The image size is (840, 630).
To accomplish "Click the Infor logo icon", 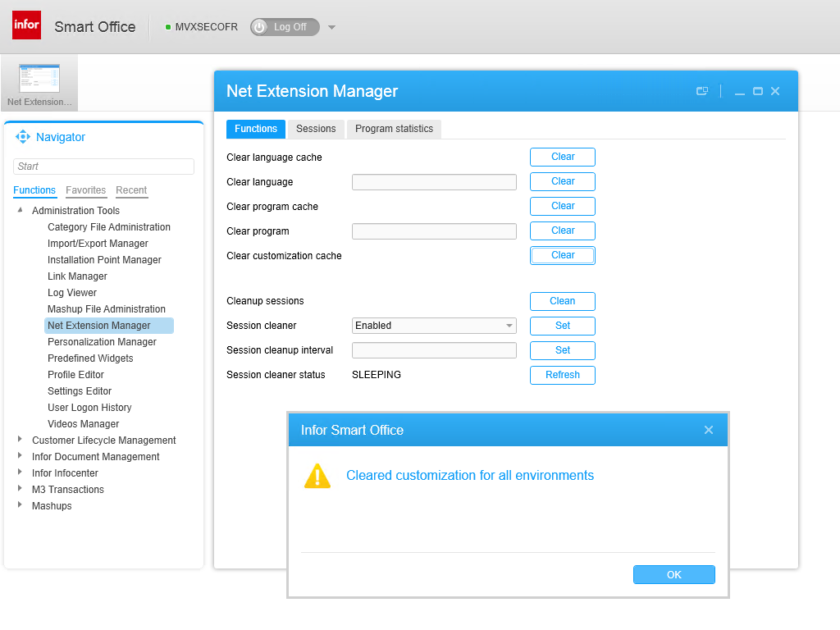I will (26, 25).
